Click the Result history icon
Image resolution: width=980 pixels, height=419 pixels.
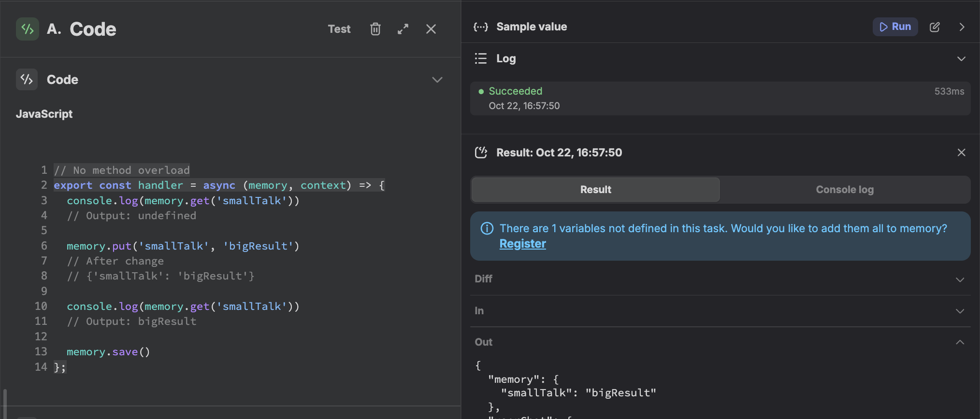pos(481,153)
